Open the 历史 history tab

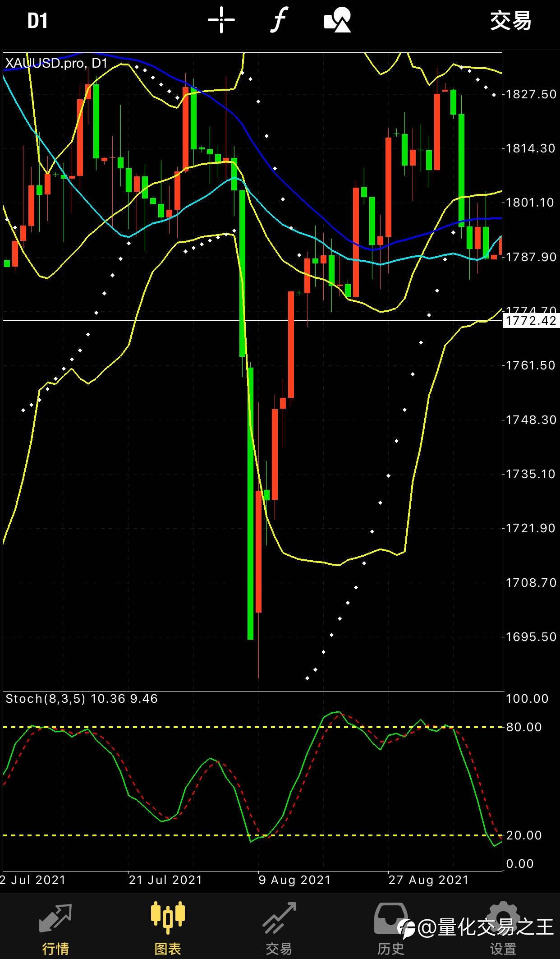[390, 928]
